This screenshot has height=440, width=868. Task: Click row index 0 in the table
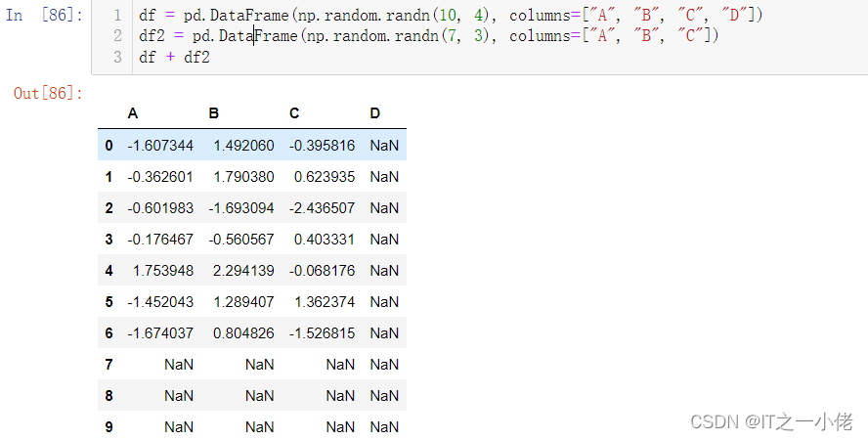(108, 146)
